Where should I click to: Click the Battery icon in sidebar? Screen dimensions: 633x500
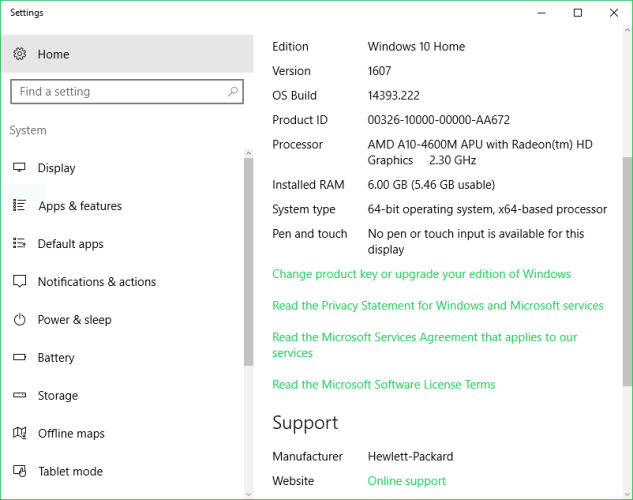coord(19,358)
